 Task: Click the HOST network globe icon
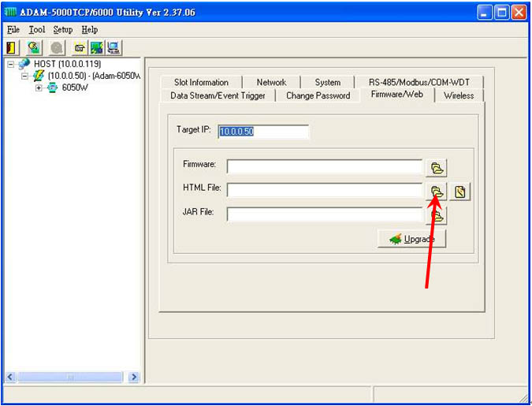[x=24, y=64]
